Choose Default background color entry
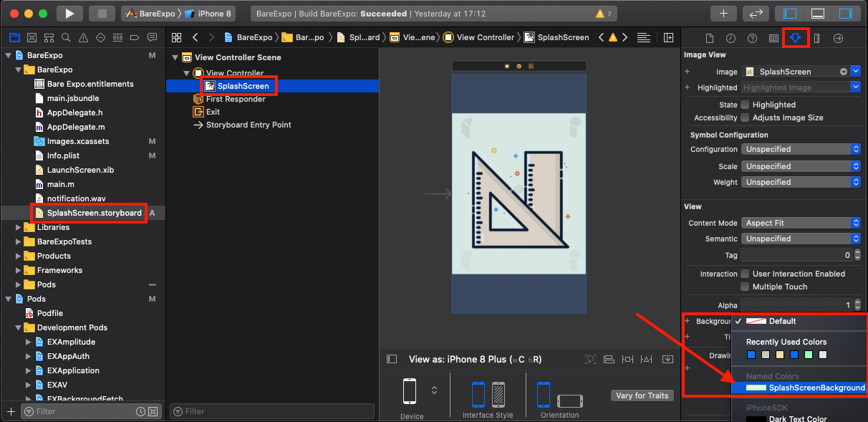Viewport: 868px width, 422px height. pos(800,321)
